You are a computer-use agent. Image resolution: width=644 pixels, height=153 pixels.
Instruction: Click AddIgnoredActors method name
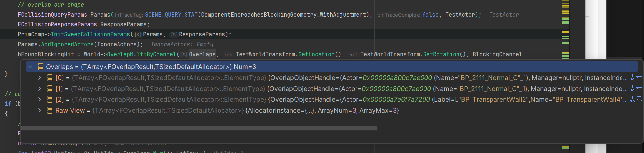pos(67,44)
